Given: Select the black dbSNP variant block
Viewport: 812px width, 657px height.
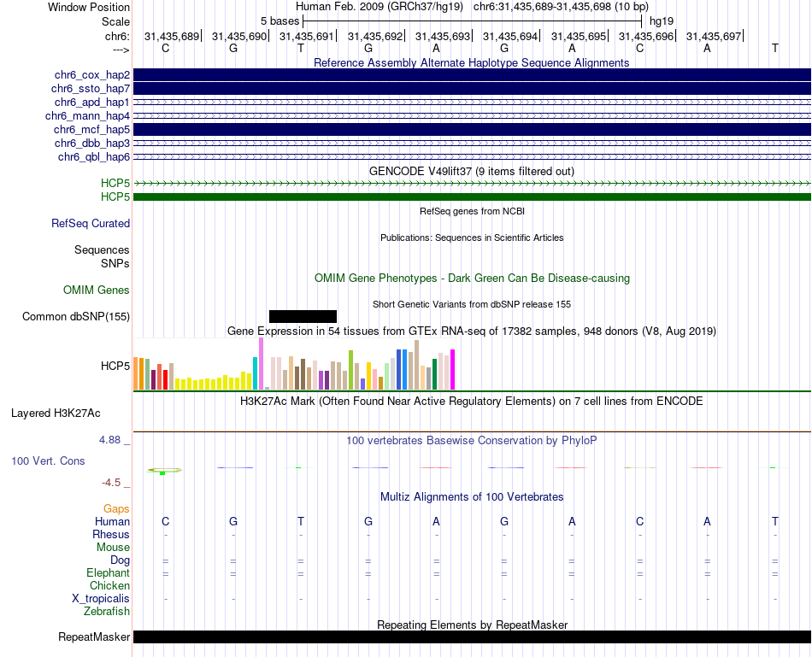Looking at the screenshot, I should (x=303, y=316).
